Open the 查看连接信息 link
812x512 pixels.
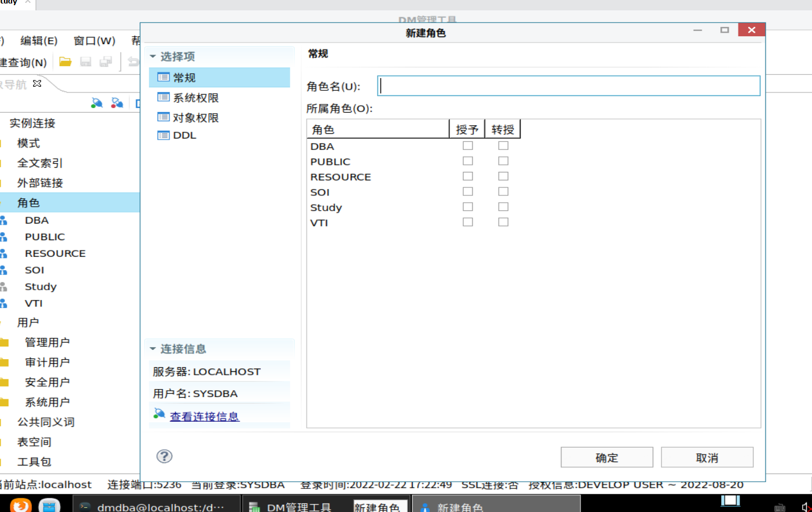click(204, 416)
